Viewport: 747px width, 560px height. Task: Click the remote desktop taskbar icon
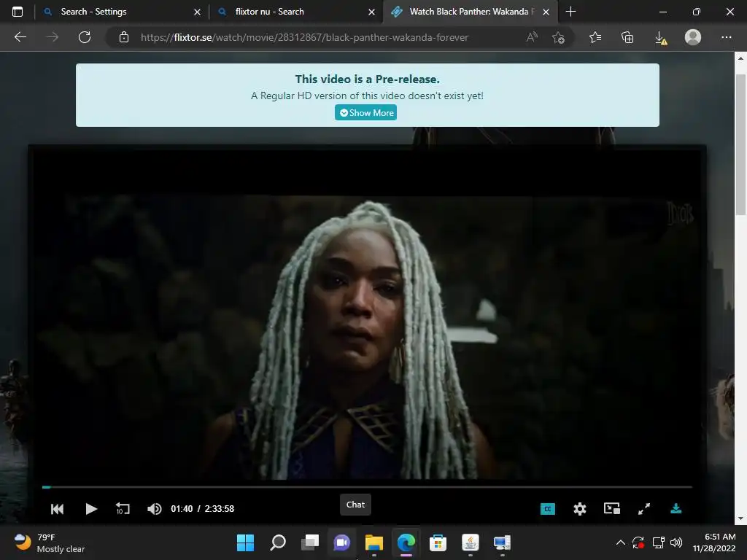(x=502, y=542)
